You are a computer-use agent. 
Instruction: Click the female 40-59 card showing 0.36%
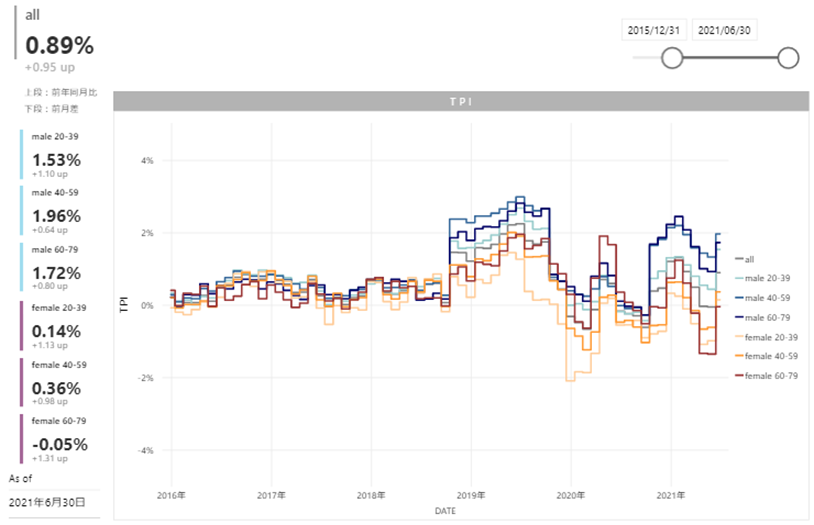(x=62, y=383)
